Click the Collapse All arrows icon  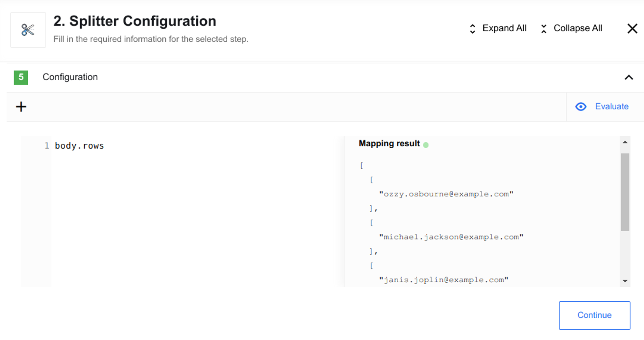(544, 29)
